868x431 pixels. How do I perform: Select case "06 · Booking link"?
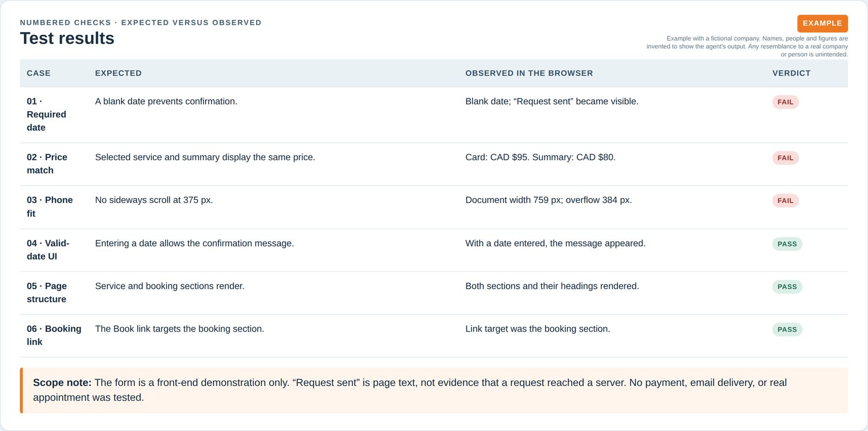[54, 335]
